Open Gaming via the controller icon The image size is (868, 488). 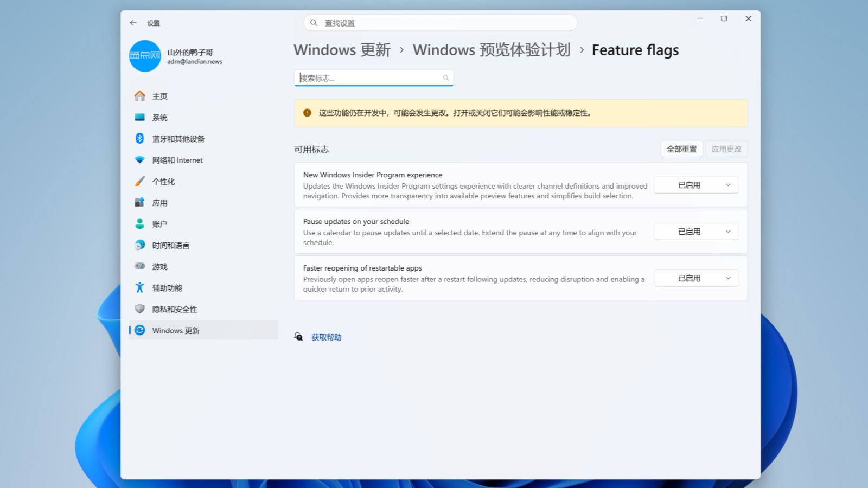pos(139,266)
